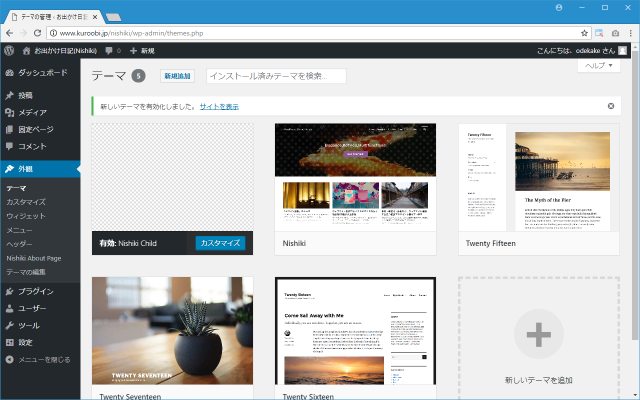Open a new browser tab
The height and width of the screenshot is (400, 640).
113,17
